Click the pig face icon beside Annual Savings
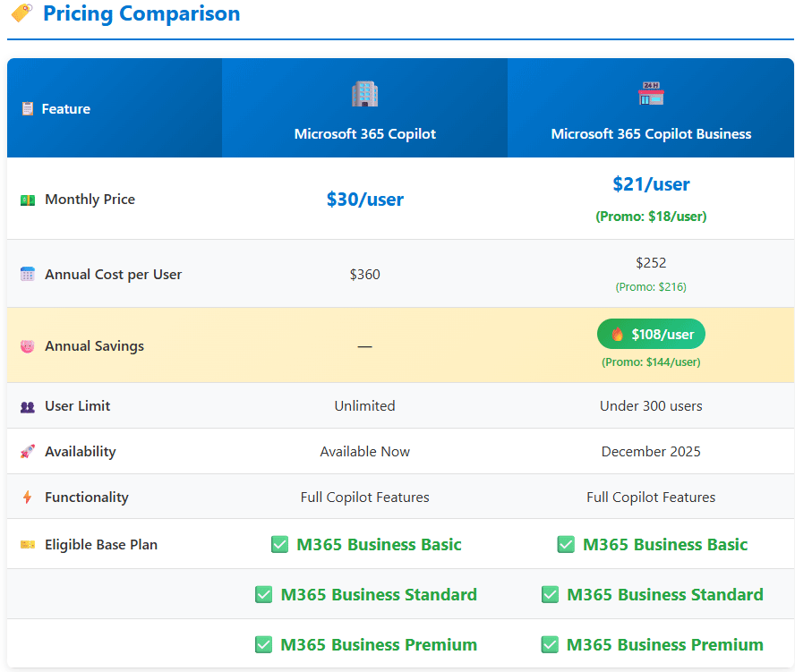Image resolution: width=795 pixels, height=672 pixels. click(x=27, y=346)
